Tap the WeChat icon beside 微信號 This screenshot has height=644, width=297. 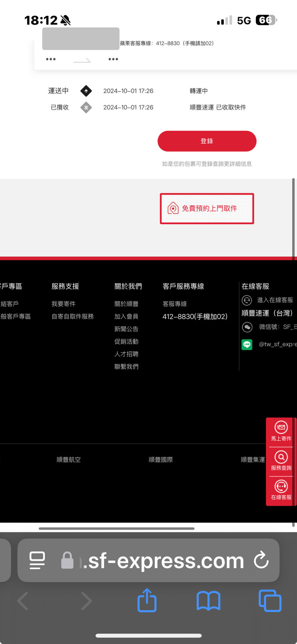click(x=247, y=327)
